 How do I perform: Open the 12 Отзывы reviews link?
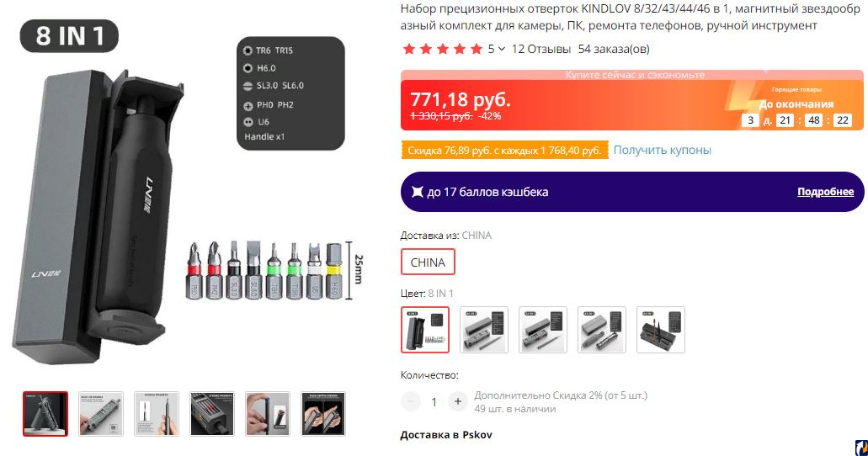pos(541,49)
